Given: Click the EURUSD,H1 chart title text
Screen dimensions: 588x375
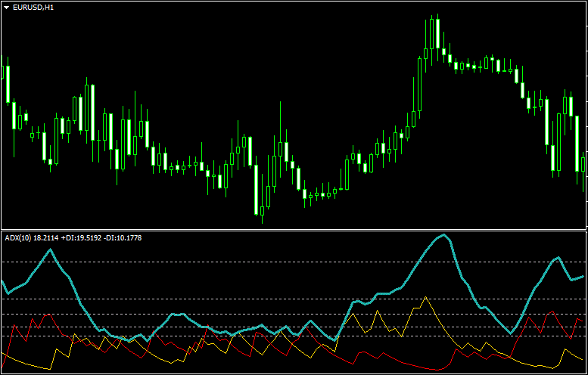Looking at the screenshot, I should click(x=33, y=8).
